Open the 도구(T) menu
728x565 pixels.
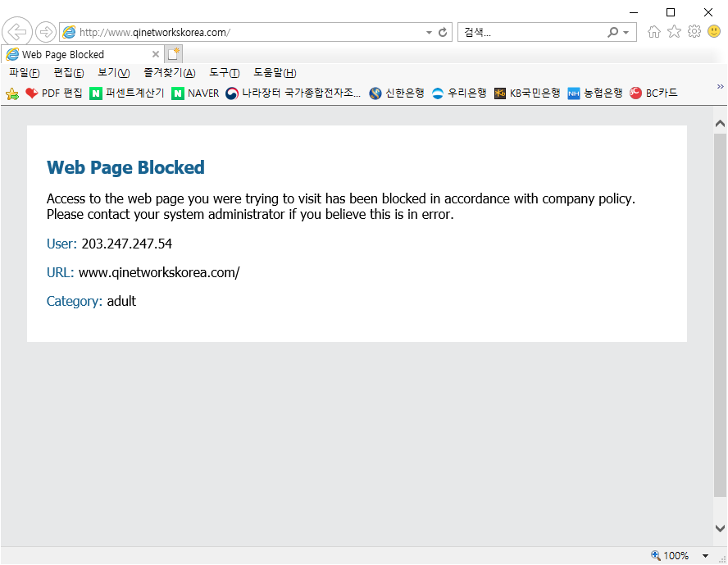tap(225, 73)
